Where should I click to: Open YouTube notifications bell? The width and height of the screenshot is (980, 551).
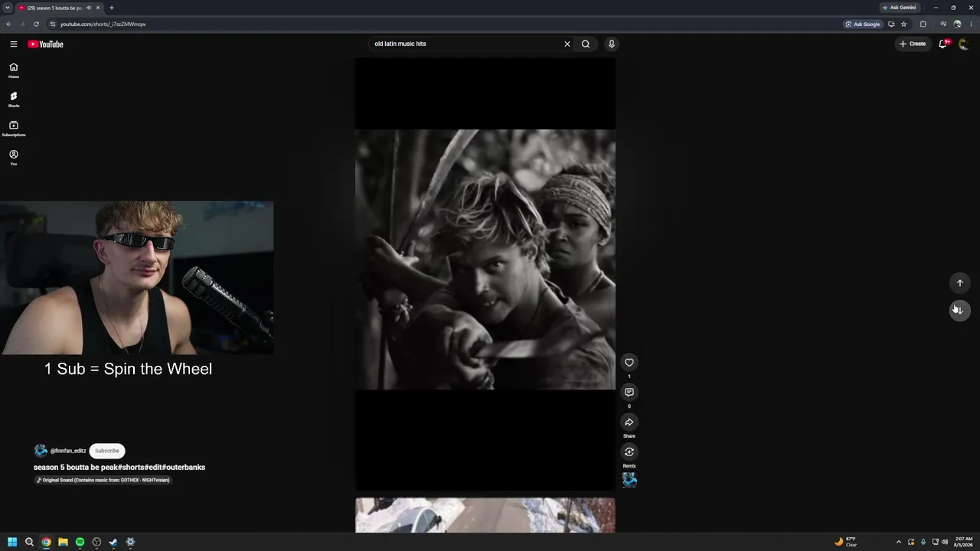(x=943, y=44)
